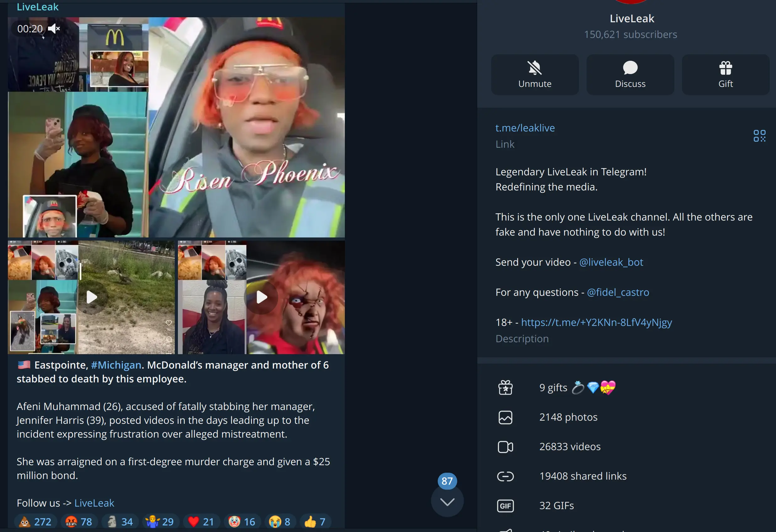776x532 pixels.
Task: Open the 2148 photos media list
Action: pos(626,417)
